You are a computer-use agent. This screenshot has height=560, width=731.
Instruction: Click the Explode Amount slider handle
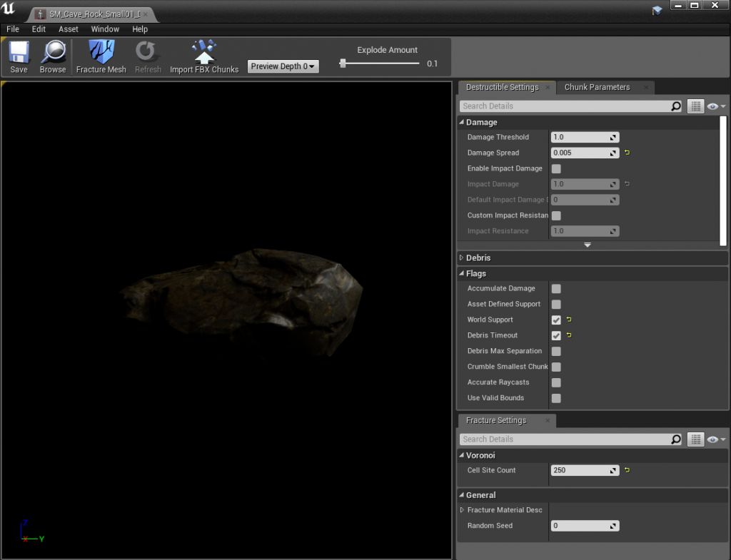coord(343,63)
